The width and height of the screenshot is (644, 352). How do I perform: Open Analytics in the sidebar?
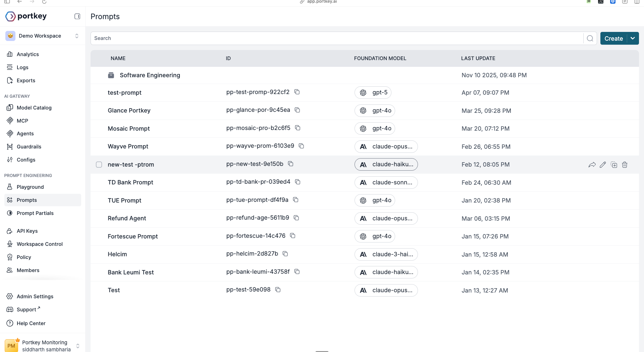[x=28, y=54]
